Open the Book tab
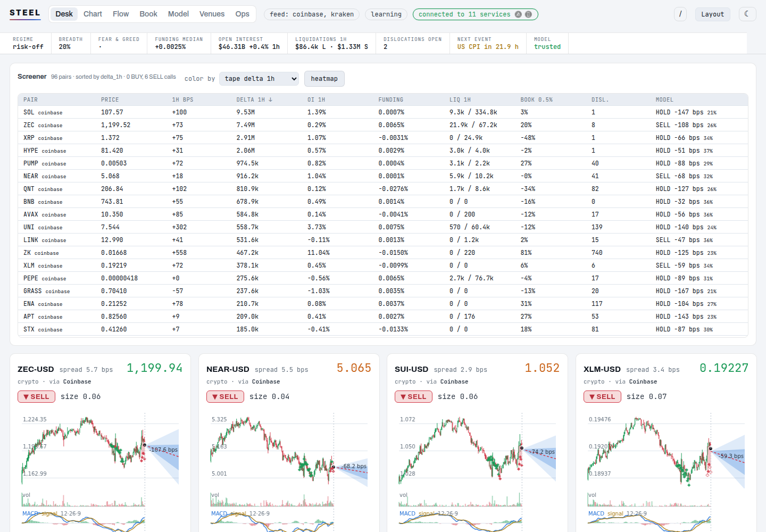The height and width of the screenshot is (532, 766). coord(148,14)
